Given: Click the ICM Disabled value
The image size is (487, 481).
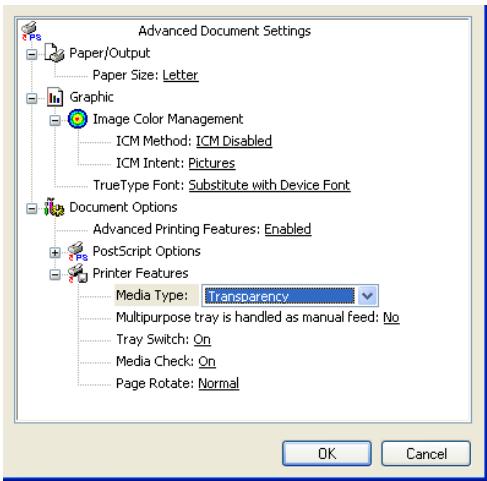Looking at the screenshot, I should point(234,141).
